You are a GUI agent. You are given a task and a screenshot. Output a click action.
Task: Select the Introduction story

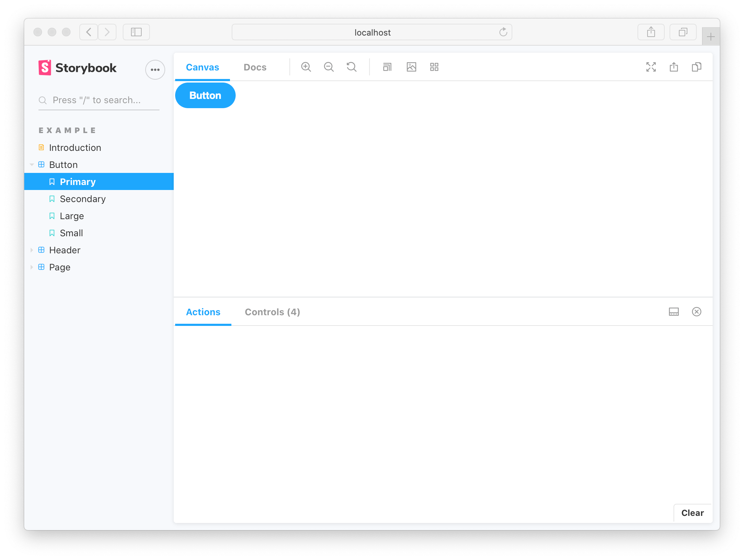click(x=75, y=148)
